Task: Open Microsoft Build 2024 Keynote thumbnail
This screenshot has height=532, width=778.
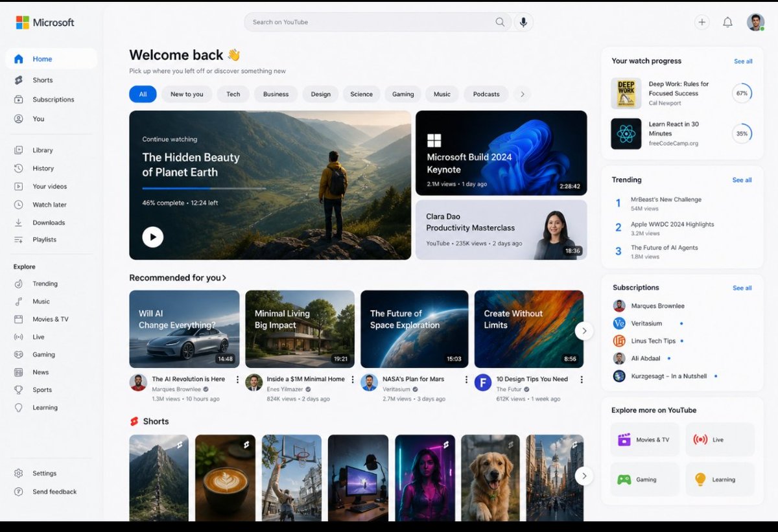Action: [x=501, y=153]
